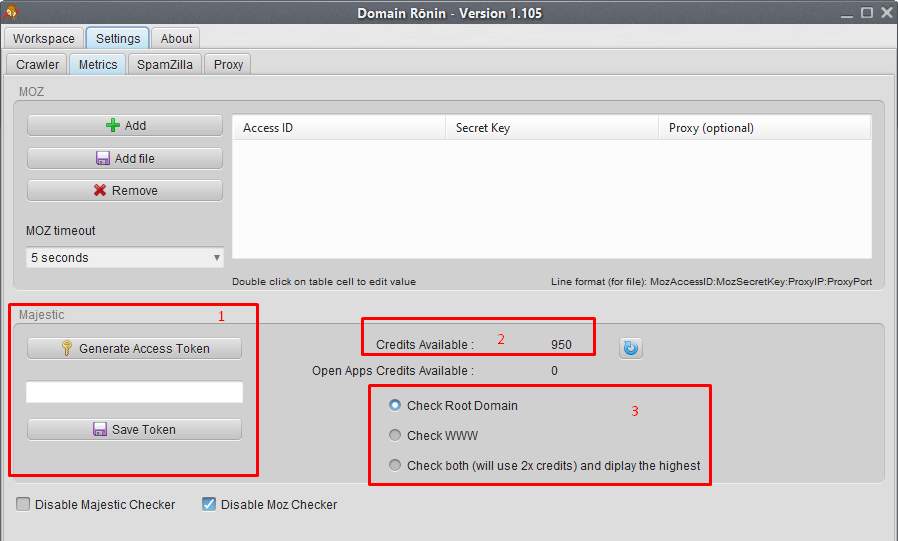Image resolution: width=898 pixels, height=541 pixels.
Task: Open the SpamZilla sub-tab
Action: (x=165, y=65)
